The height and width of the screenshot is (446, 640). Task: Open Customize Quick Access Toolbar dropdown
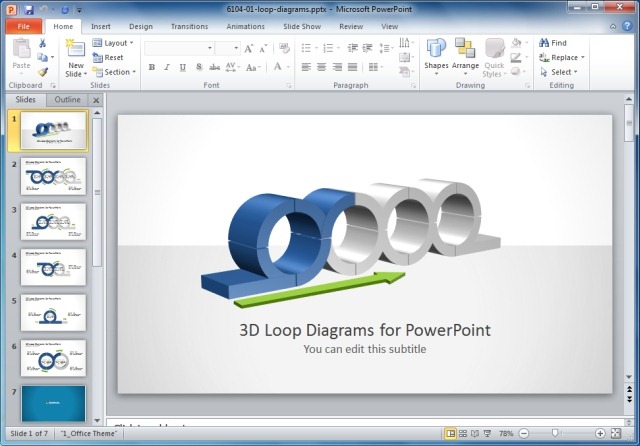coord(80,9)
